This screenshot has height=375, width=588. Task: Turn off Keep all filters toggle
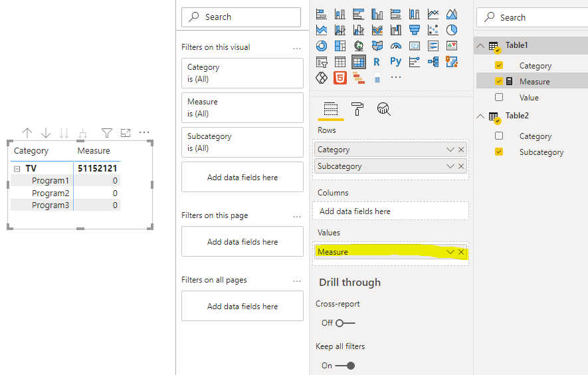tap(345, 365)
